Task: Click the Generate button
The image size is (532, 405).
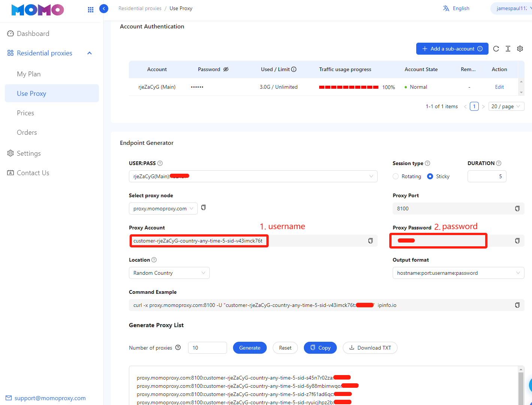Action: coord(250,348)
